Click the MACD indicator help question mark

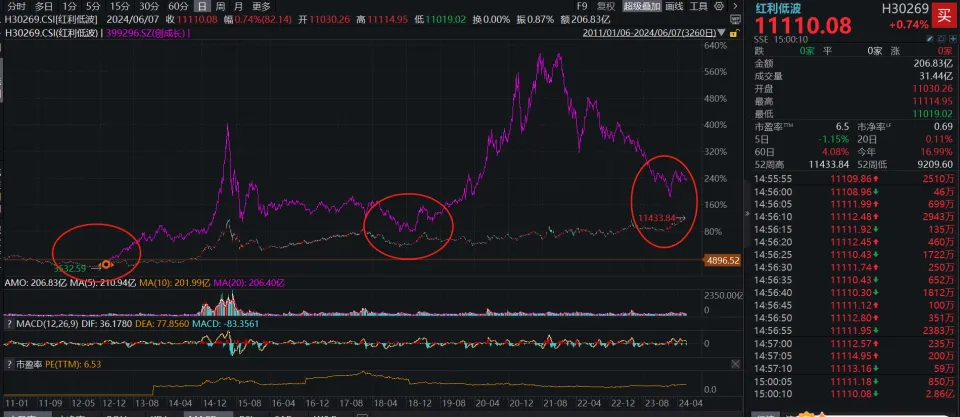pyautogui.click(x=9, y=325)
